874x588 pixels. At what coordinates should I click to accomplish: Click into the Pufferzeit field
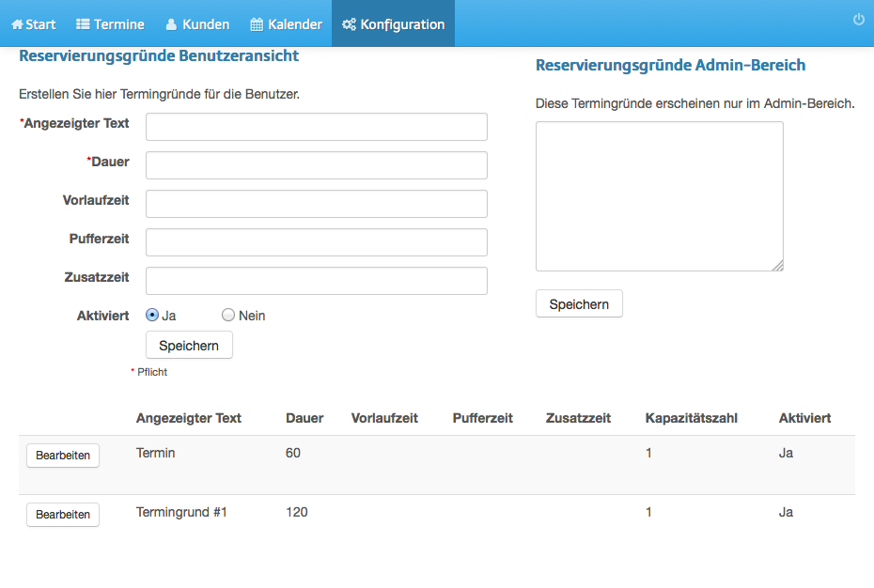(317, 242)
